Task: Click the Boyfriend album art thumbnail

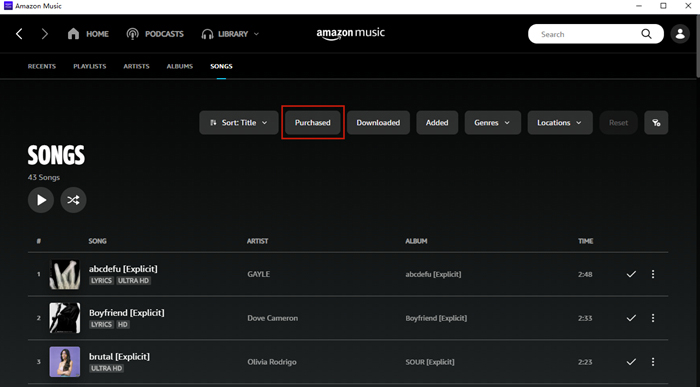Action: 65,318
